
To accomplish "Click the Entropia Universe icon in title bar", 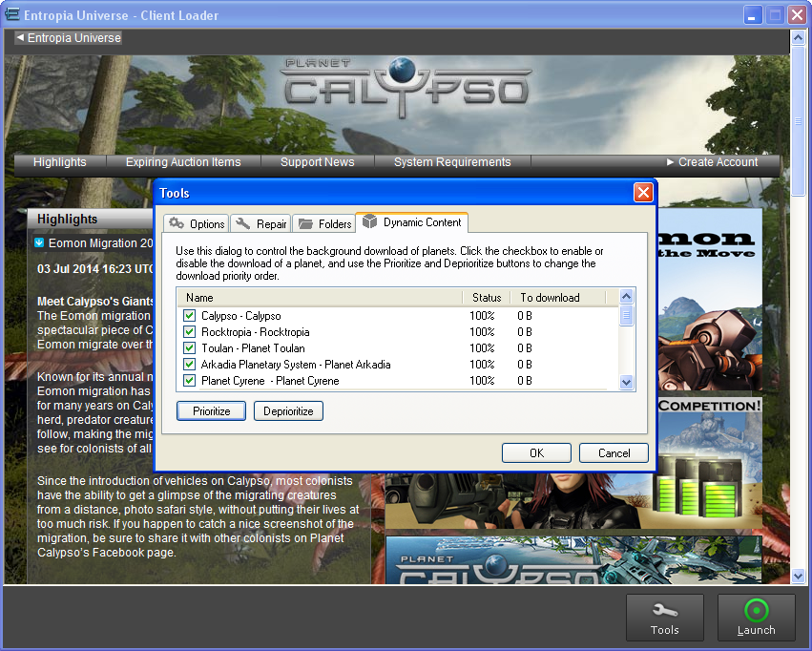I will click(13, 14).
